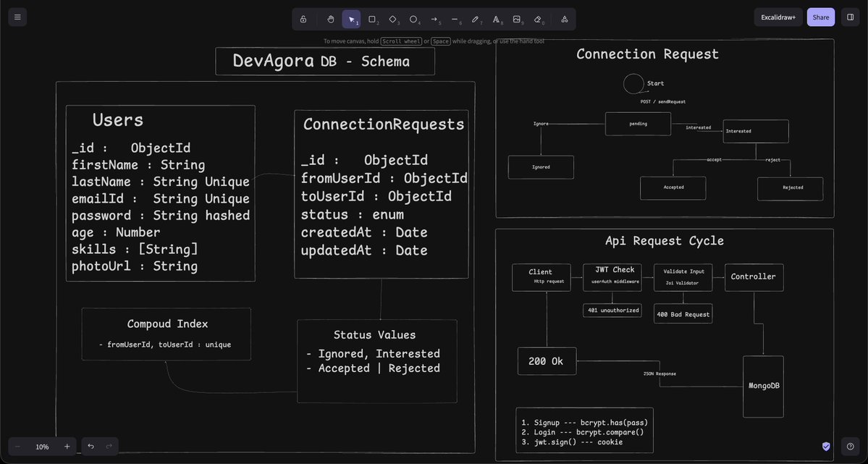
Task: Select the 'Api Request Cycle' title
Action: click(665, 241)
